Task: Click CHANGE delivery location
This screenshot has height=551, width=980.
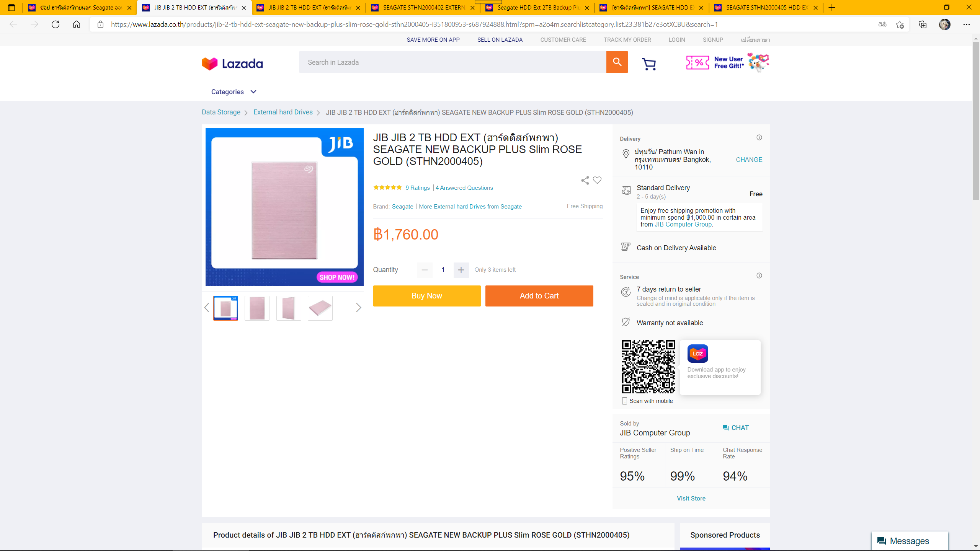Action: 749,160
